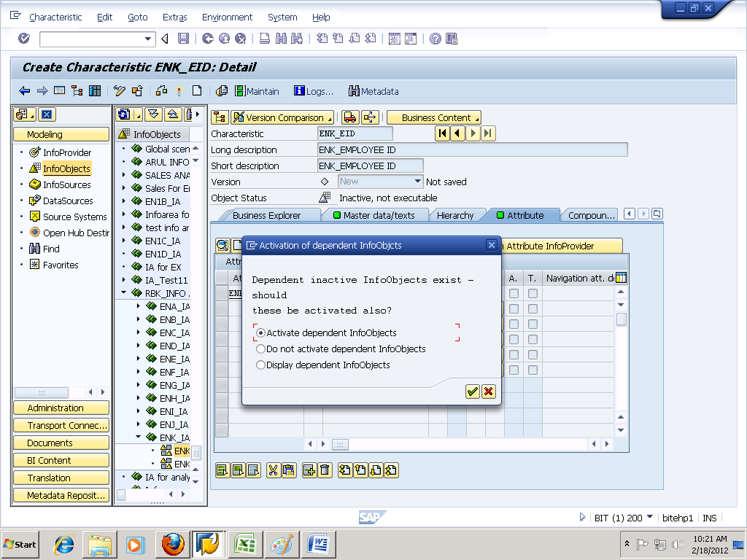
Task: Switch to the Hierarchy tab
Action: pyautogui.click(x=455, y=215)
